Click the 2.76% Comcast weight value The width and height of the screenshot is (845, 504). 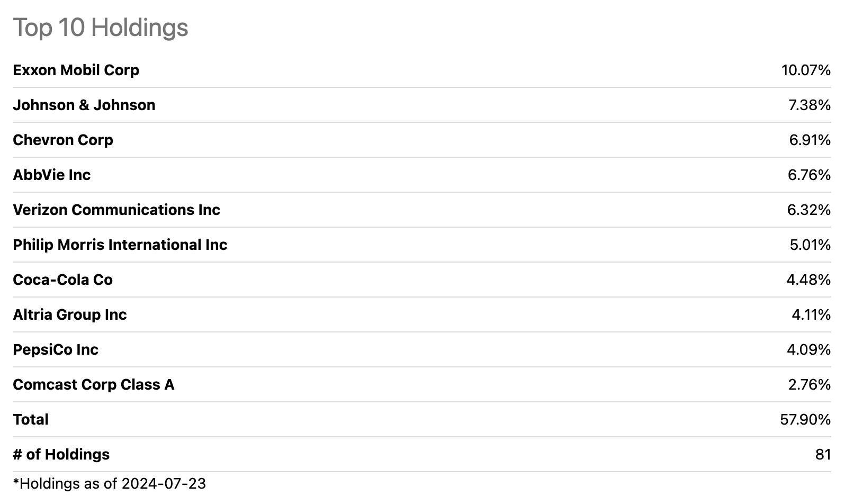(x=809, y=385)
